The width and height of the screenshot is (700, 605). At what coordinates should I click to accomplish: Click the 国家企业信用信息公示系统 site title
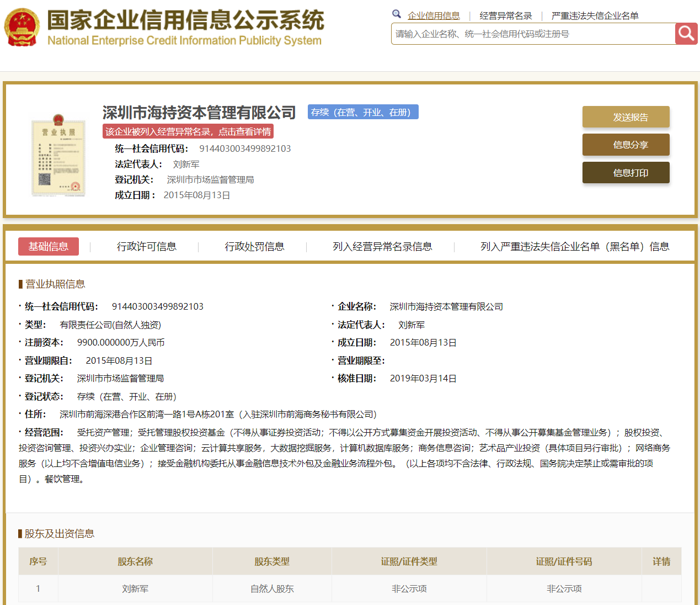(185, 21)
